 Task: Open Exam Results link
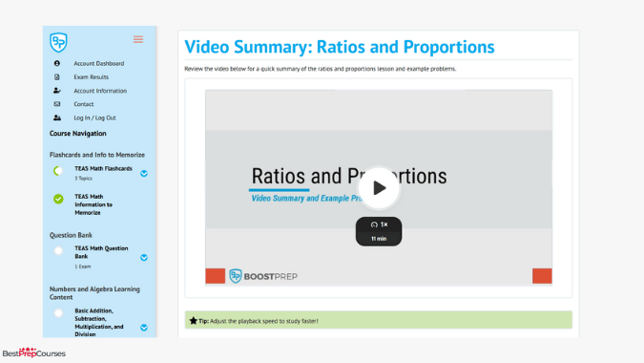coord(92,76)
